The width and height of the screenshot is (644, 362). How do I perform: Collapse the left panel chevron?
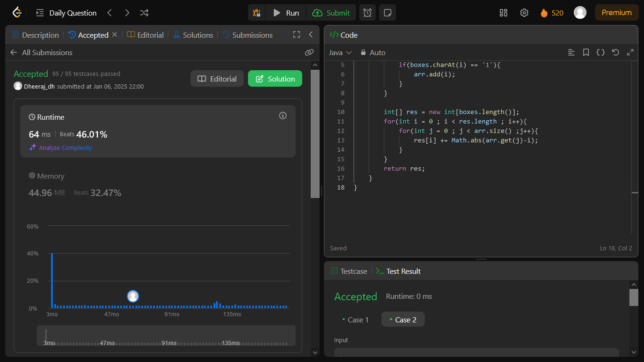pos(311,35)
